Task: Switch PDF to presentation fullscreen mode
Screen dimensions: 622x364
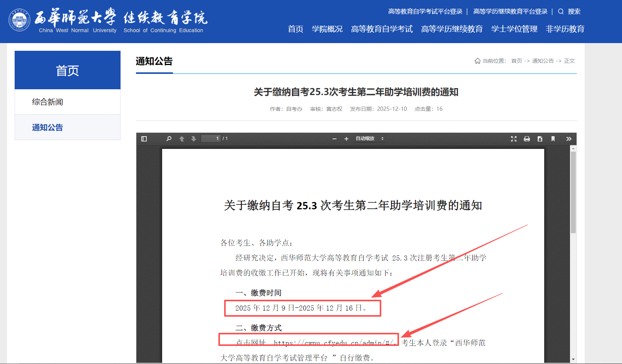Action: [x=514, y=139]
